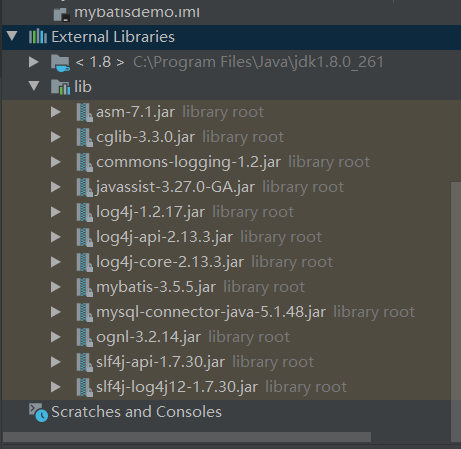Select log4j-1.2.17.jar in the tree

[x=150, y=212]
